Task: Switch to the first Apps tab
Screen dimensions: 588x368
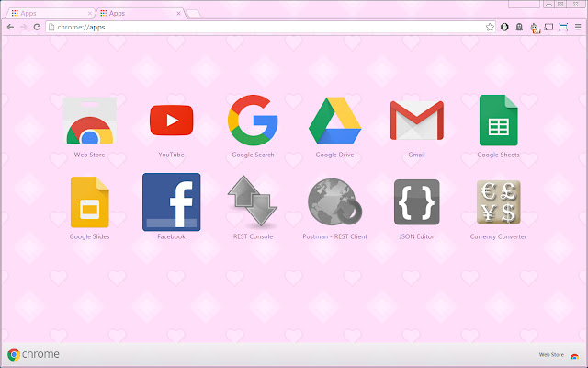Action: [50, 14]
